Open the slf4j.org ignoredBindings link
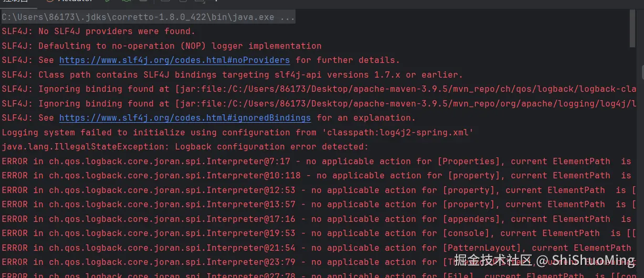Screen dimensions: 644x278 pos(185,118)
